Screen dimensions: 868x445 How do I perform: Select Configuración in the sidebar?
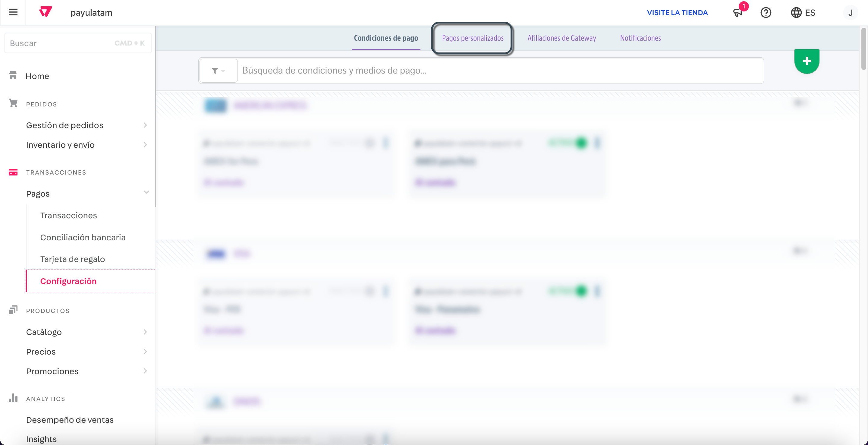[x=91, y=281]
